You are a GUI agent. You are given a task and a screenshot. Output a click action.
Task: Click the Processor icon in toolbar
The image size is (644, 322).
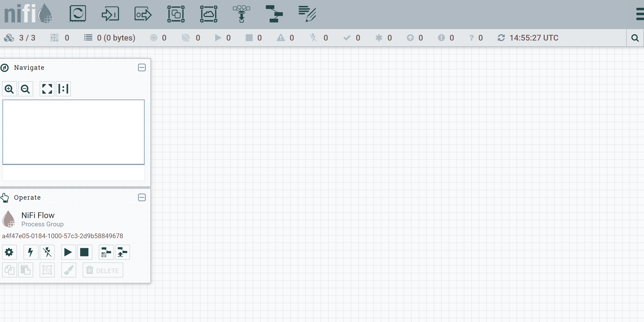pos(77,14)
